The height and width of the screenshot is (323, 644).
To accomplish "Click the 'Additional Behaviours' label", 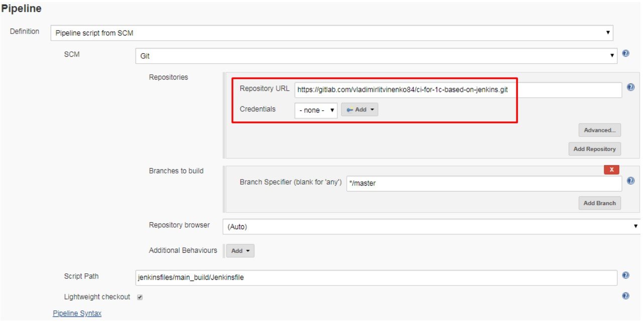I will [x=183, y=250].
